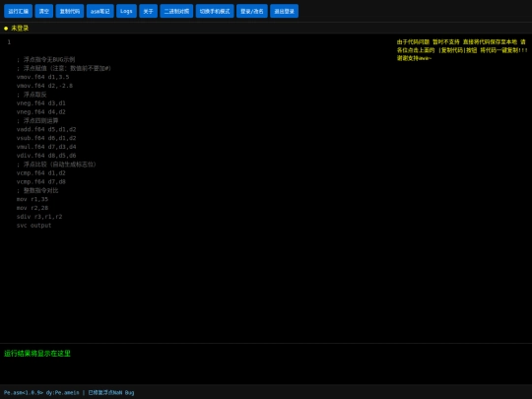Click the line 'svc output'
The width and height of the screenshot is (532, 399).
click(x=33, y=226)
